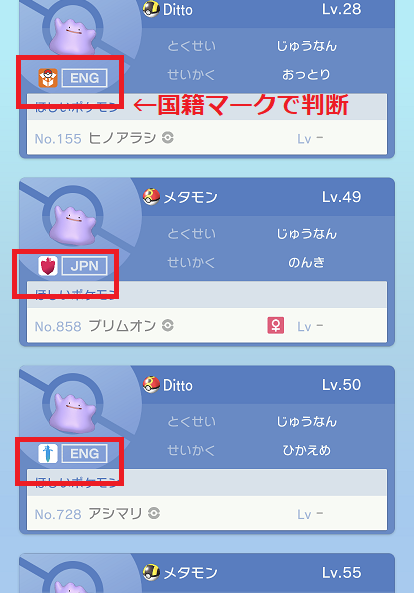This screenshot has height=593, width=414.
Task: Click the Ditto thumbnail on the Lv.49 card
Action: pos(73,225)
